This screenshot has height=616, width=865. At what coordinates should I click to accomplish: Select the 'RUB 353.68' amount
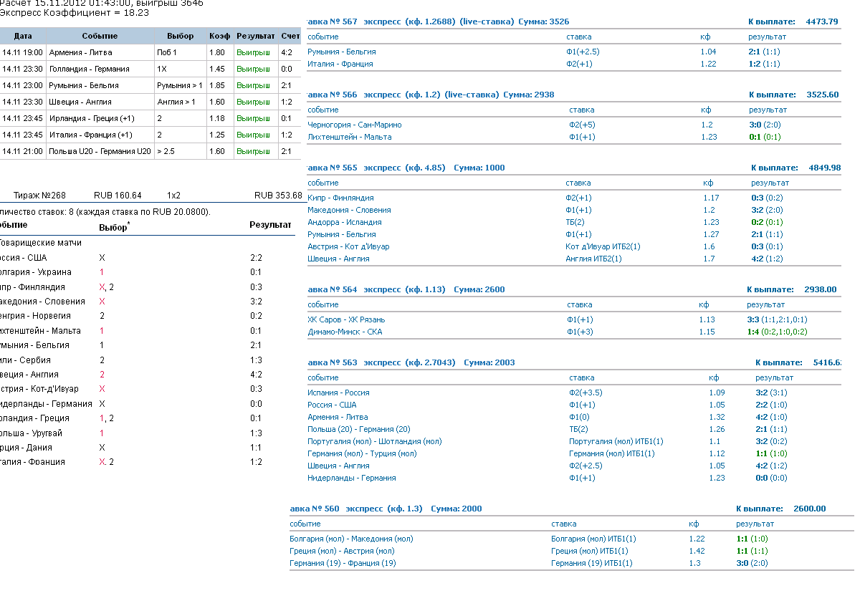278,196
